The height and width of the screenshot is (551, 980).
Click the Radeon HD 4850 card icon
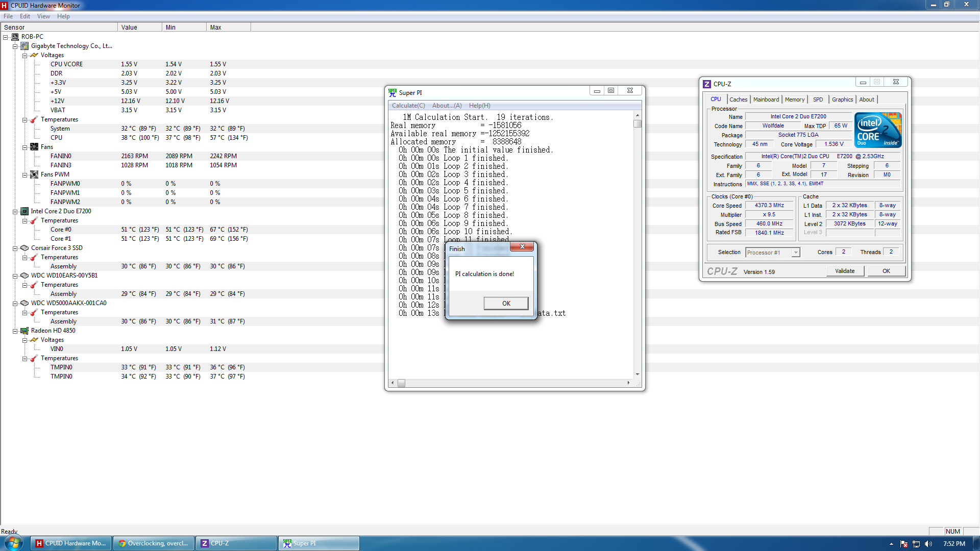tap(24, 331)
